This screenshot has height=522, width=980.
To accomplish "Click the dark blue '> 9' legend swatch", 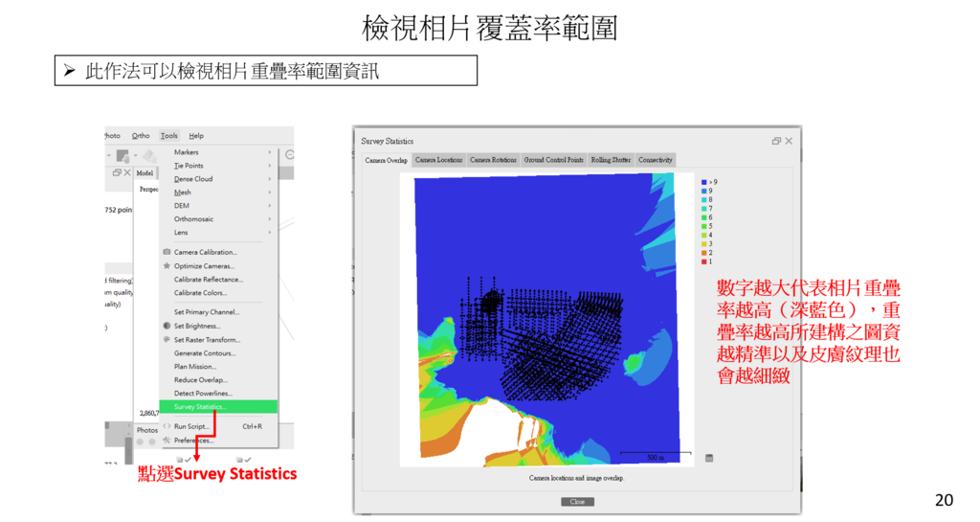I will [703, 183].
